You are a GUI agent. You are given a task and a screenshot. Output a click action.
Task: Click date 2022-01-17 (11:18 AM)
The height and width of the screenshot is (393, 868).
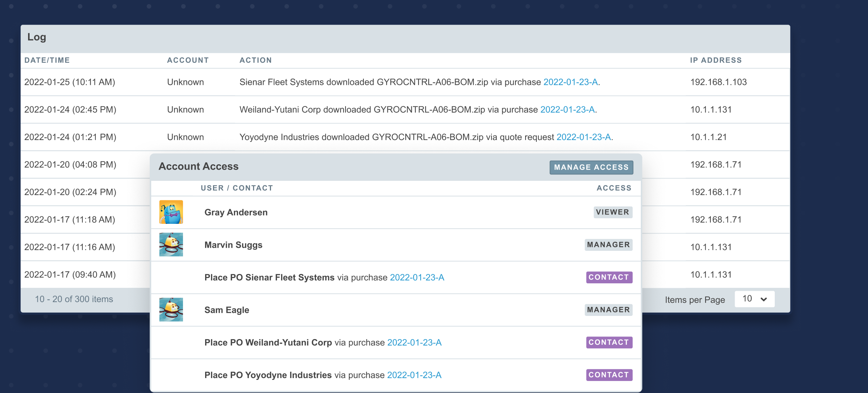70,220
